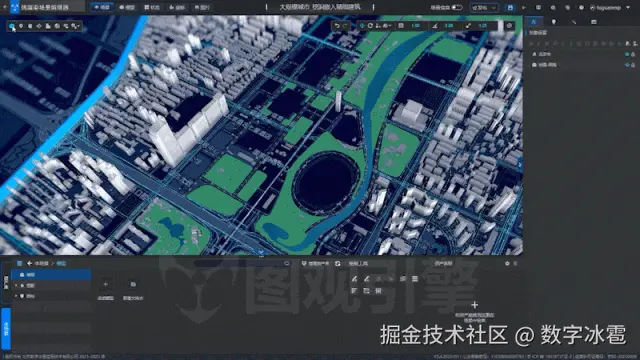Click the undo arrow in the viewport toolbar
This screenshot has height=360, width=640.
pos(337,26)
